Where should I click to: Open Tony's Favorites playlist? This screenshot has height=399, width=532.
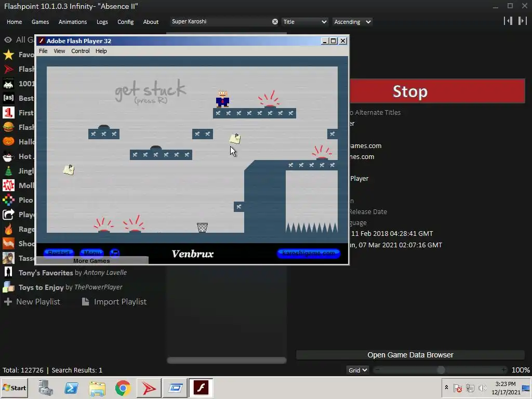(73, 273)
